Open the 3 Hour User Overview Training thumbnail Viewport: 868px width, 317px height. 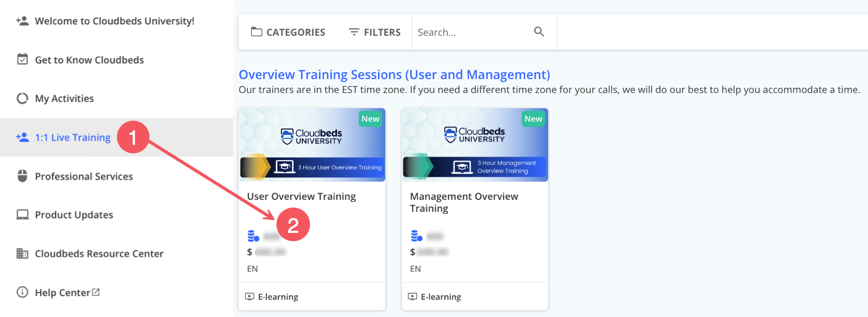point(312,144)
